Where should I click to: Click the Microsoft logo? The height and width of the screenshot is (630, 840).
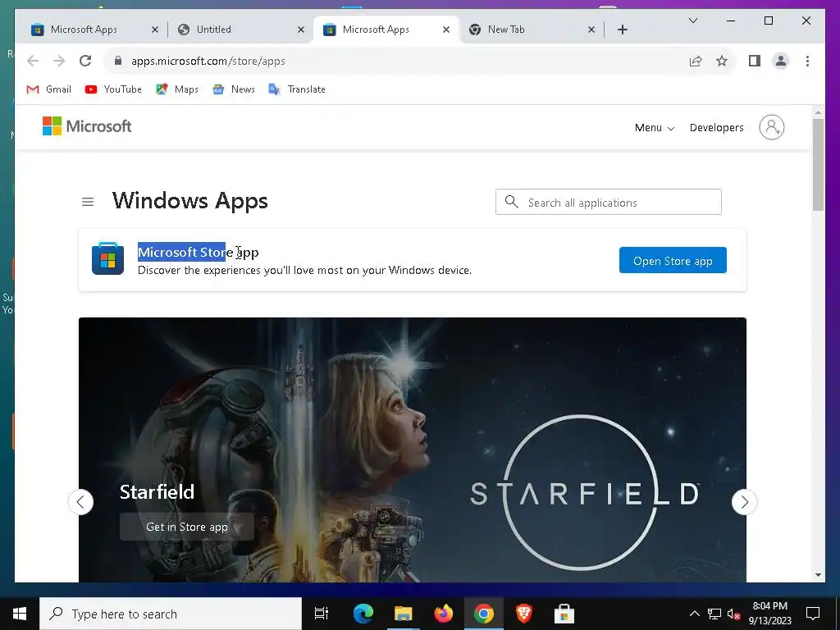(87, 126)
